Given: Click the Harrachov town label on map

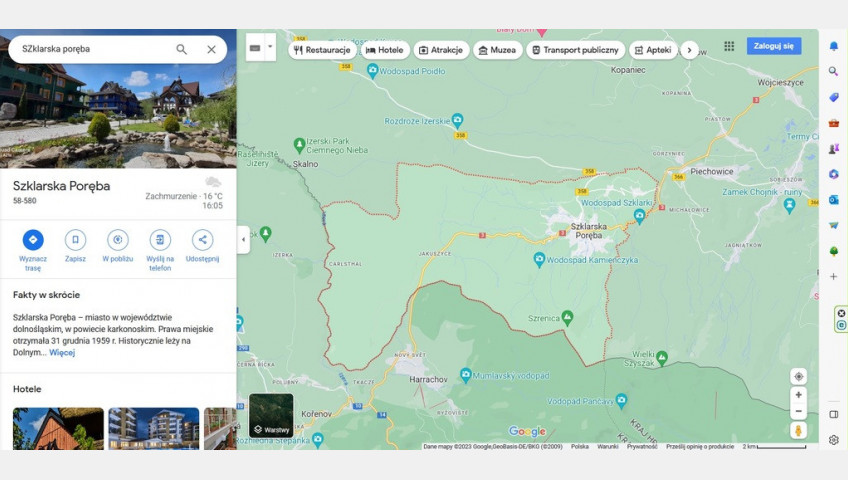Looking at the screenshot, I should (x=428, y=379).
